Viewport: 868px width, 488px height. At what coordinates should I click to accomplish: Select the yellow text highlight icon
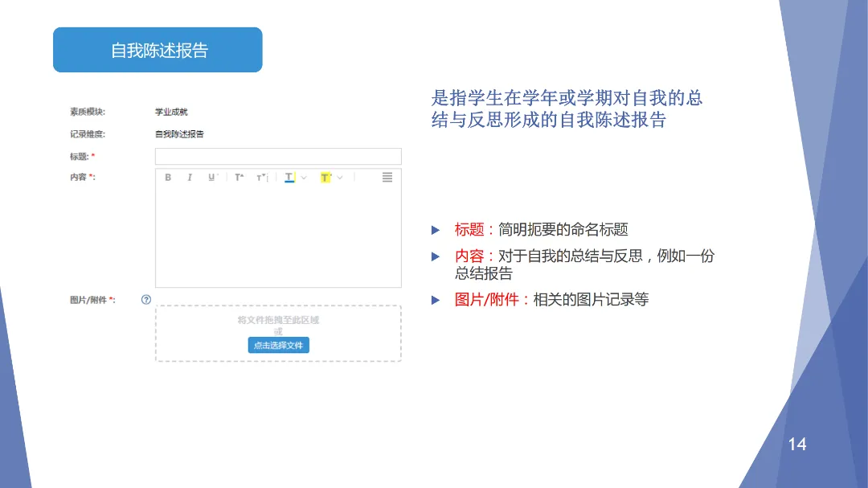coord(325,177)
